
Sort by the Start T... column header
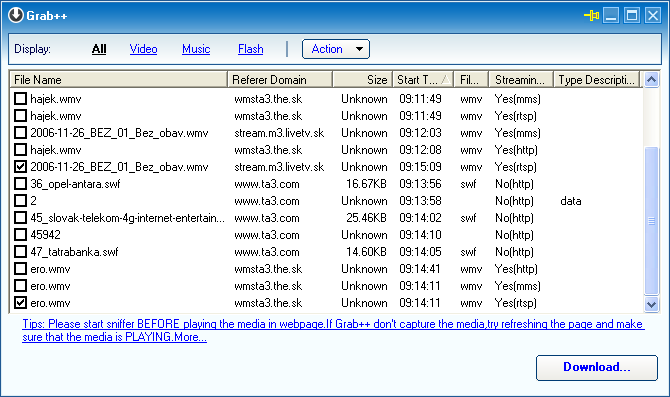pos(423,79)
